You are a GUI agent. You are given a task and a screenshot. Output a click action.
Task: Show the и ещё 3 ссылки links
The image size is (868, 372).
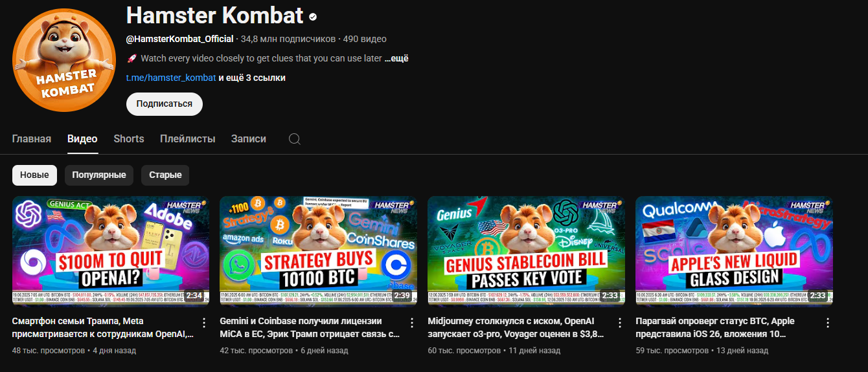tap(252, 78)
